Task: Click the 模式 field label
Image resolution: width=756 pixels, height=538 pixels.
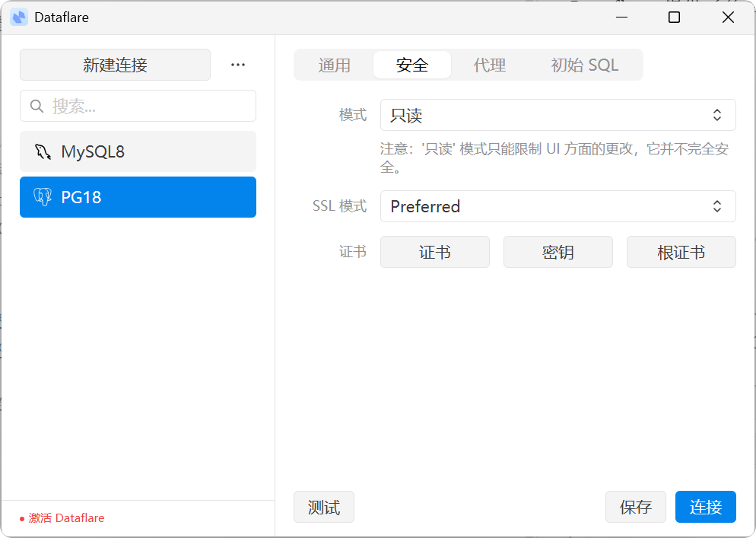Action: [352, 115]
